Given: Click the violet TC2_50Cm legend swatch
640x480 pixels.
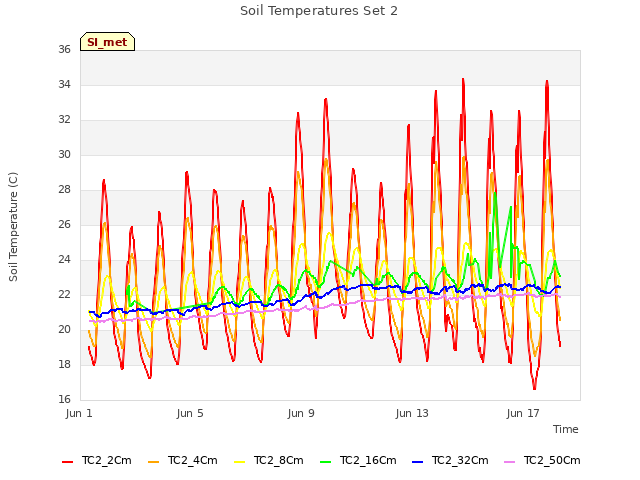Looking at the screenshot, I should [509, 462].
